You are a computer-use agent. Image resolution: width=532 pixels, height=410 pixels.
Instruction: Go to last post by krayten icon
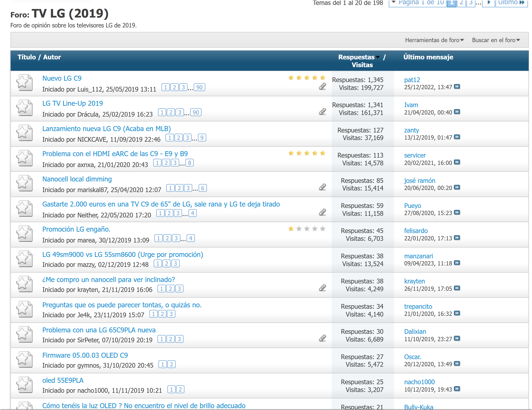point(457,288)
